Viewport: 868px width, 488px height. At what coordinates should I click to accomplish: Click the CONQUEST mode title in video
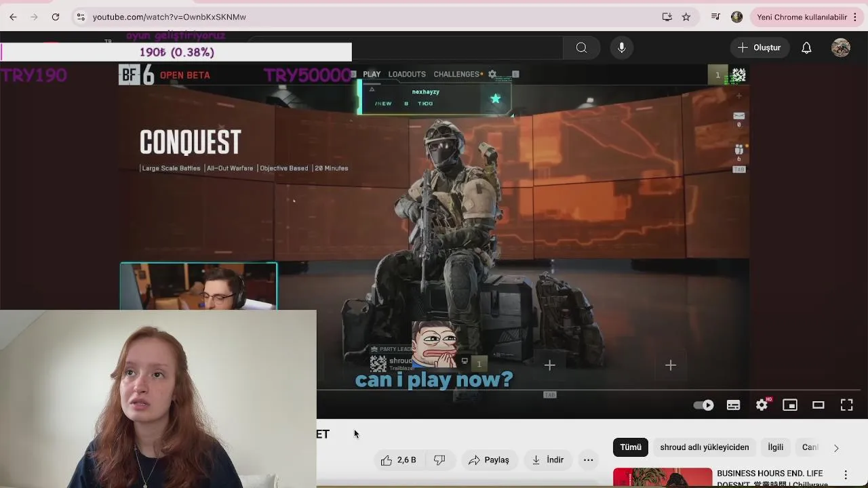tap(190, 143)
